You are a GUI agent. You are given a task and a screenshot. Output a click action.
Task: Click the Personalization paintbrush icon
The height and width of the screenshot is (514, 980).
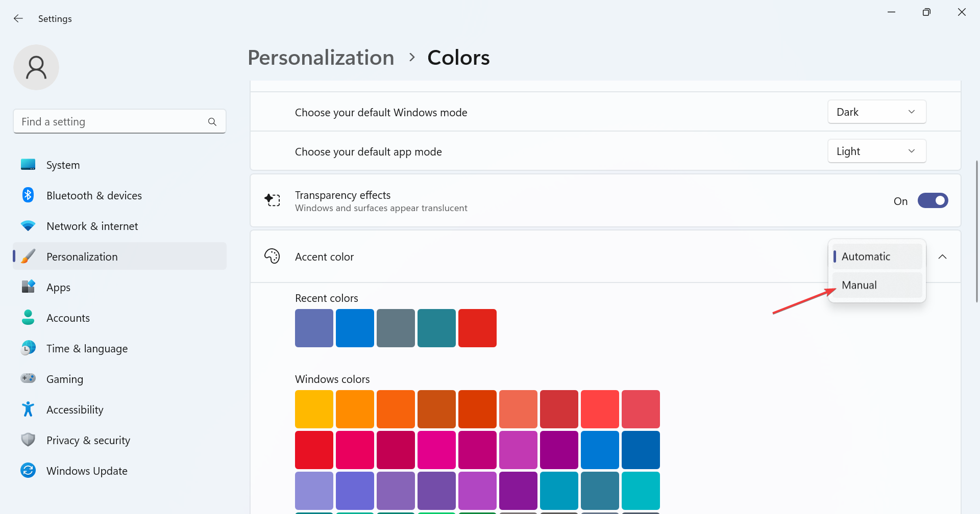[x=28, y=256]
